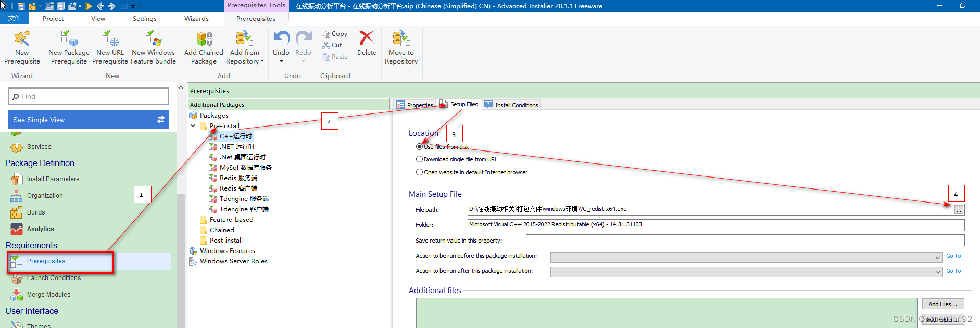980x328 pixels.
Task: Switch to the View ribbon tab
Action: pyautogui.click(x=98, y=18)
